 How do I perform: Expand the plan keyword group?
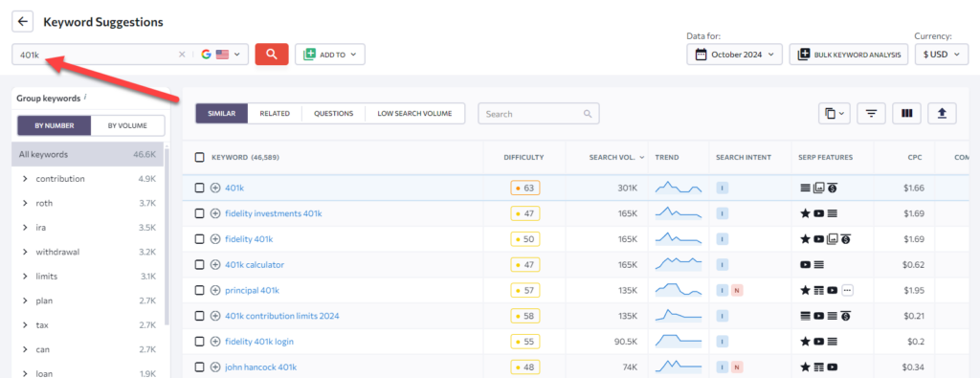click(x=25, y=301)
